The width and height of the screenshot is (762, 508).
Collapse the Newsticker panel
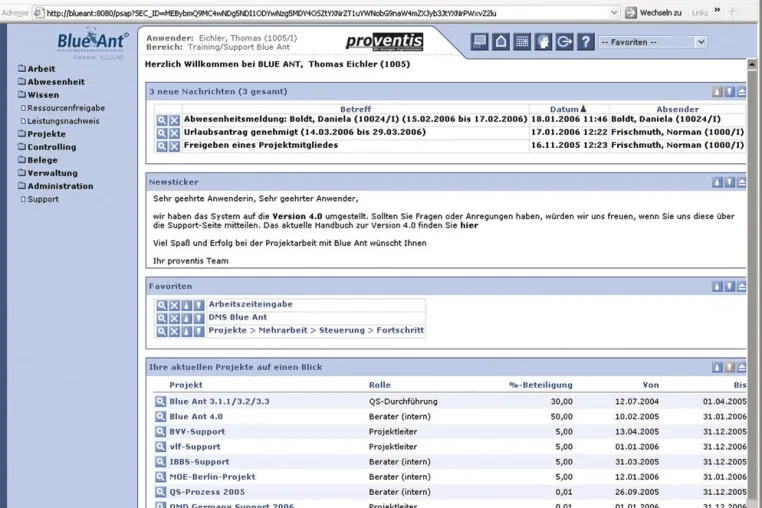742,182
